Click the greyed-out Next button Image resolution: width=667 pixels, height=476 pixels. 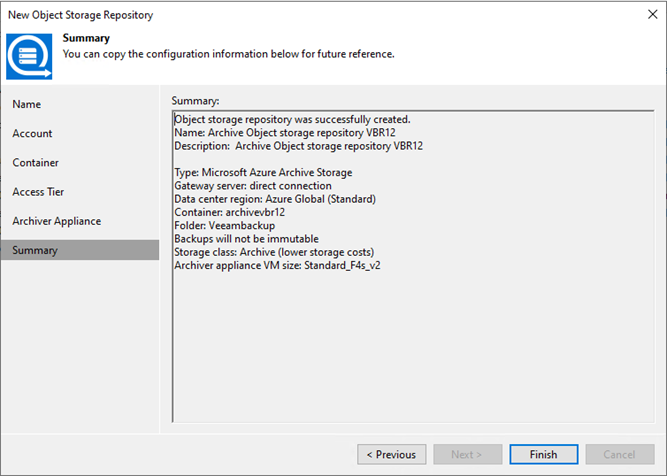[467, 454]
